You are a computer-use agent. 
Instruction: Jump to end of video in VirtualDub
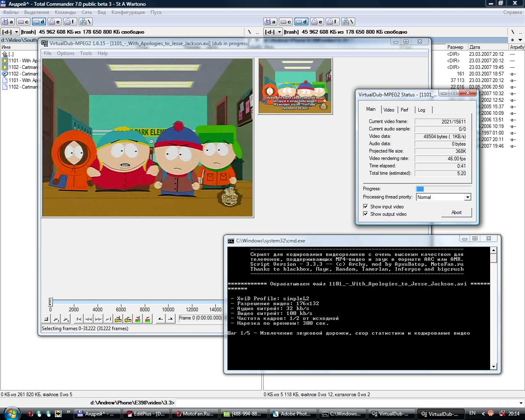[108, 319]
